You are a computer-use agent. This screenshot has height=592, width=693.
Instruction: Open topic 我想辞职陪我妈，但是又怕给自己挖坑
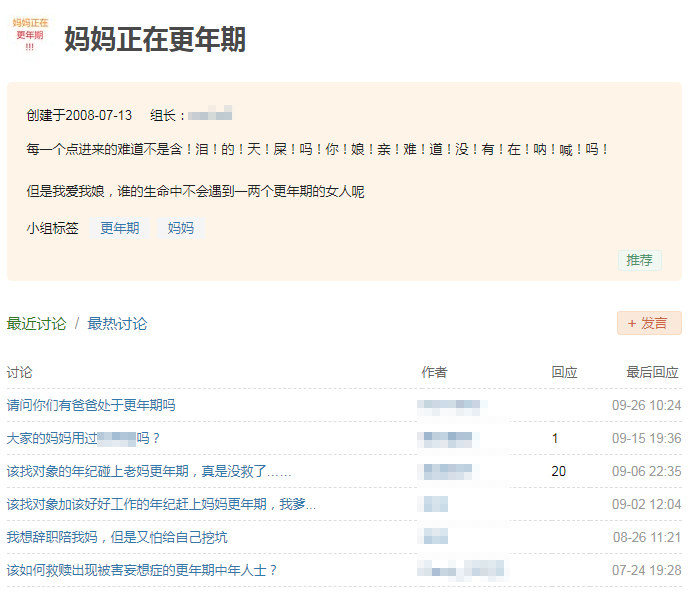click(117, 537)
